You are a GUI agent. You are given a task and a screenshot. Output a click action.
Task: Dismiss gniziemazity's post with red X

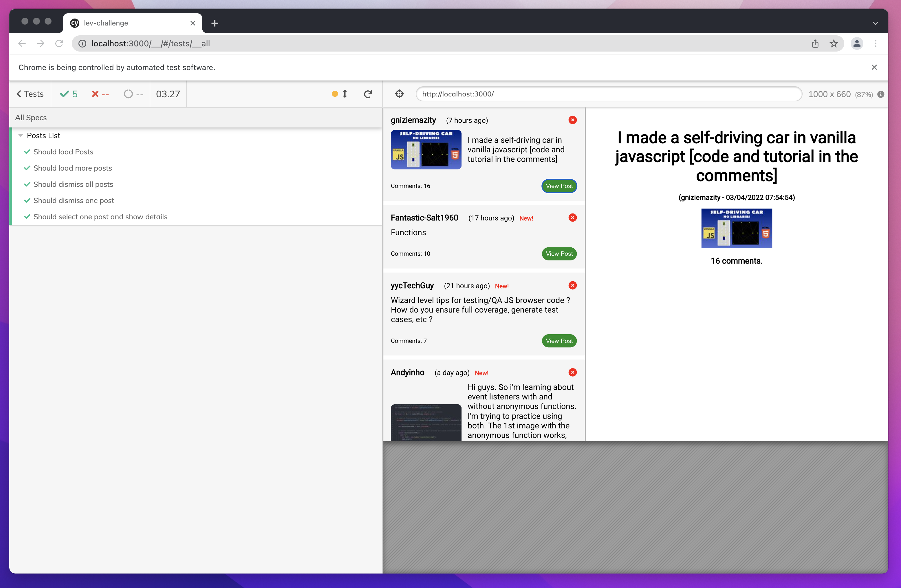(x=572, y=120)
